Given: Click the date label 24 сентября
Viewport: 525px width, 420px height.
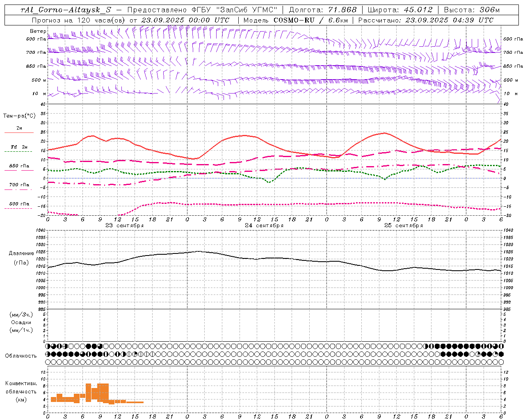Looking at the screenshot, I should (264, 225).
